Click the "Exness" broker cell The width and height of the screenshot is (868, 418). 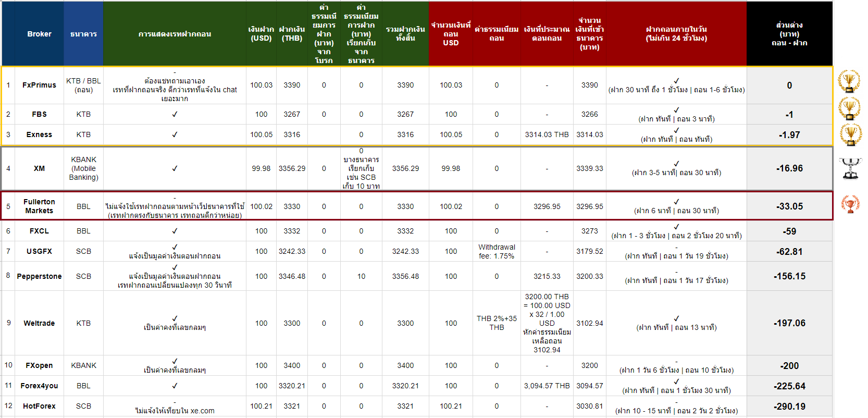pos(40,134)
